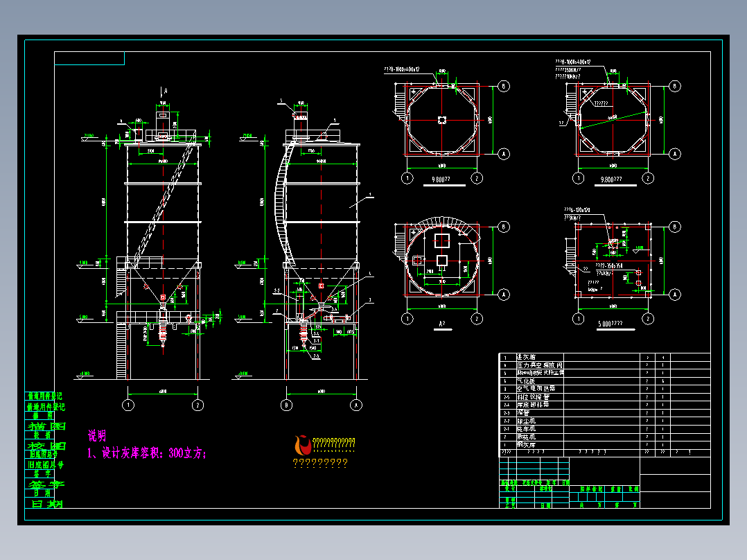Click the green '旧底图总号' side label
747x560 pixels.
pos(45,464)
